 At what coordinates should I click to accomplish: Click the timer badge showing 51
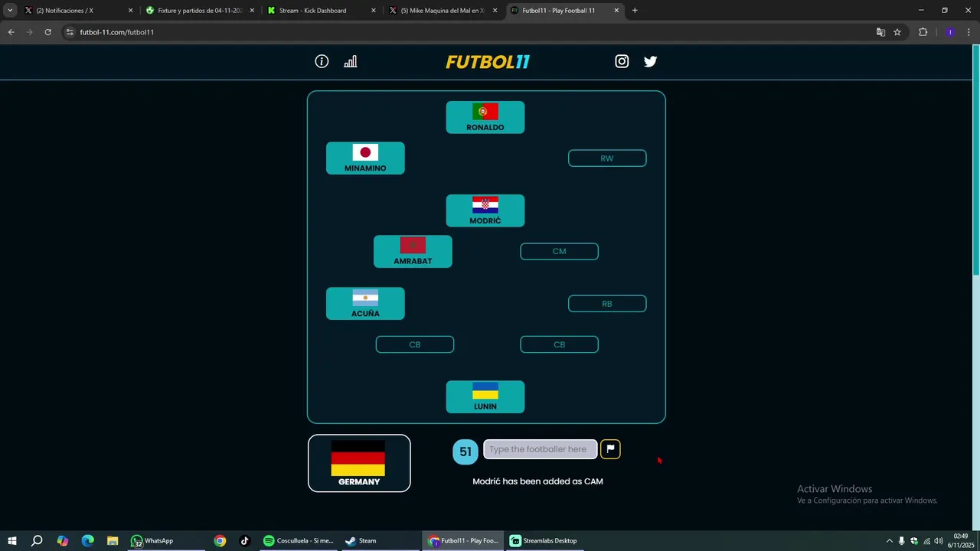465,452
